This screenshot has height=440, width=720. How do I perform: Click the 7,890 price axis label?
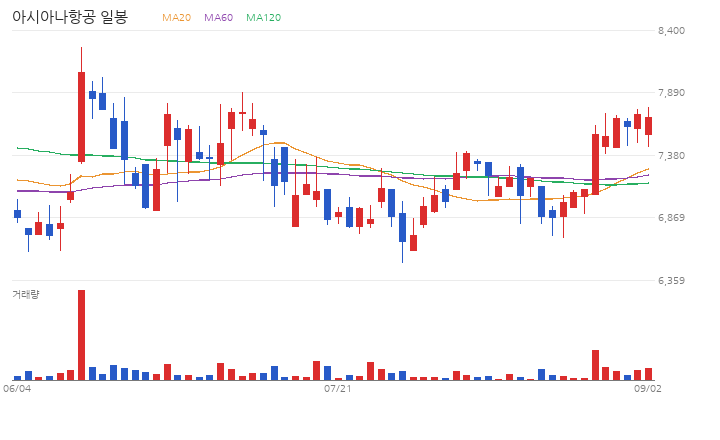point(671,93)
